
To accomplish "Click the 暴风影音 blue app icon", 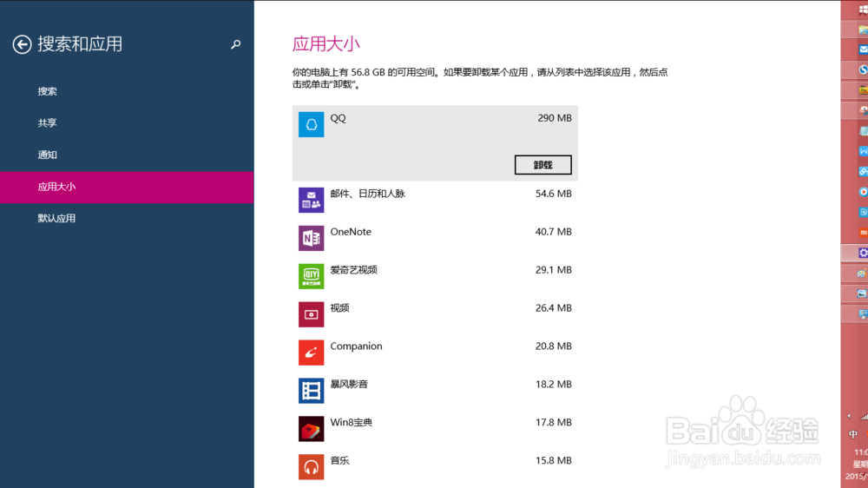I will tap(311, 391).
